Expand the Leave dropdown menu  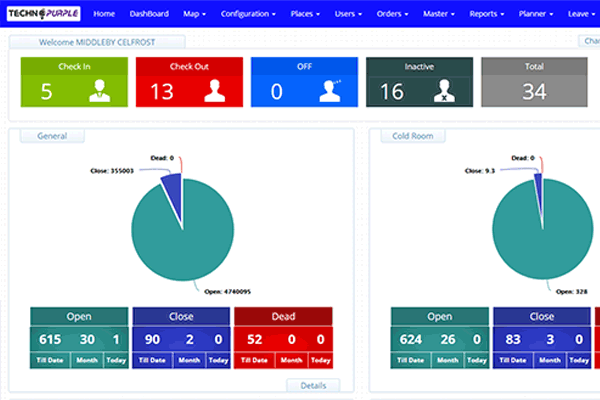point(582,14)
